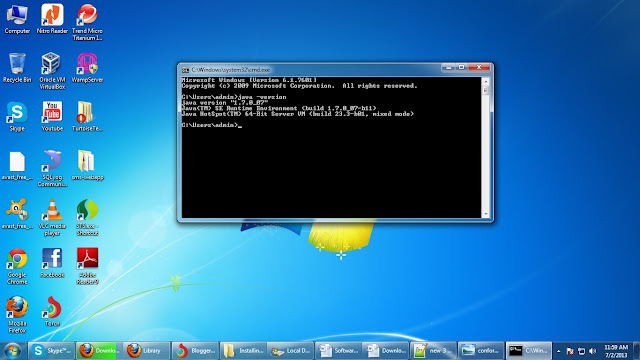Open cmd window system menu icon
The image size is (640, 360).
click(x=185, y=70)
